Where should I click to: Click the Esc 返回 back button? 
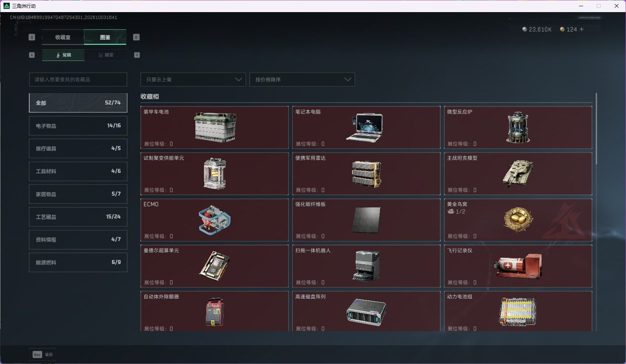pos(43,355)
